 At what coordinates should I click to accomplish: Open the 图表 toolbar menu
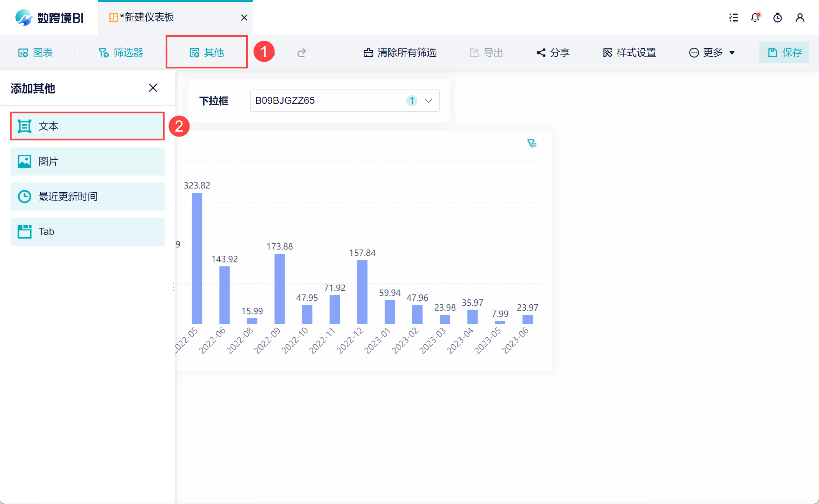35,53
